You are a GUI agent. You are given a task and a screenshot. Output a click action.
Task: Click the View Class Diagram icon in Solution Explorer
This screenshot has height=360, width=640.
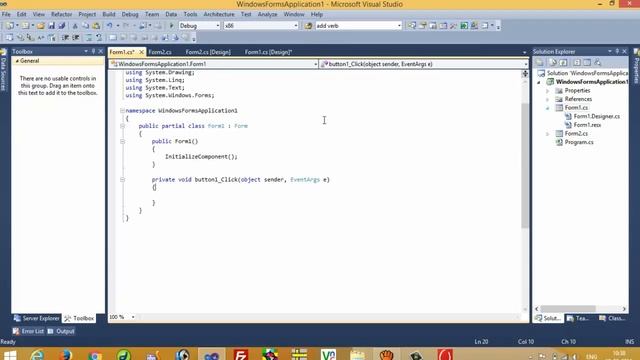598,62
